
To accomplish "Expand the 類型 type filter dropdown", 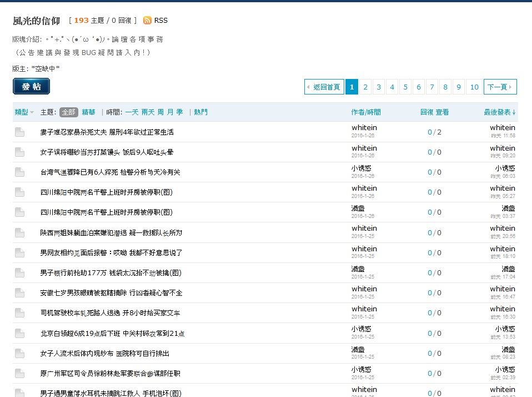I will [24, 112].
